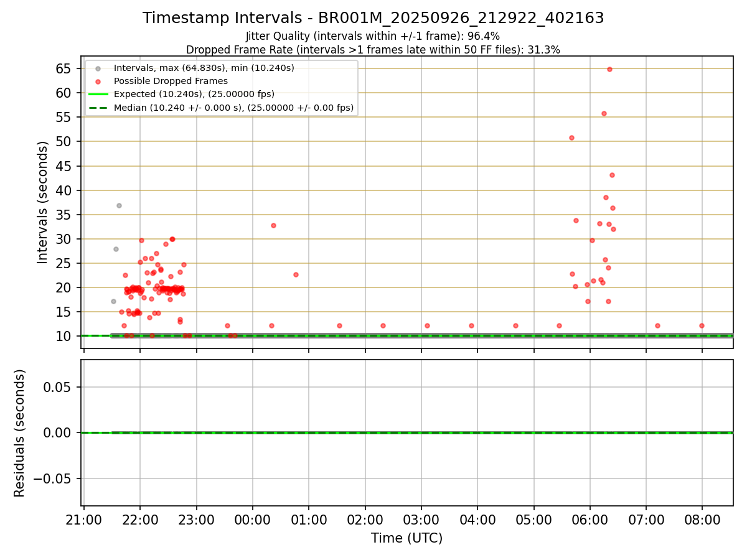
Task: Click the gray dot marker in legend
Action: [98, 68]
